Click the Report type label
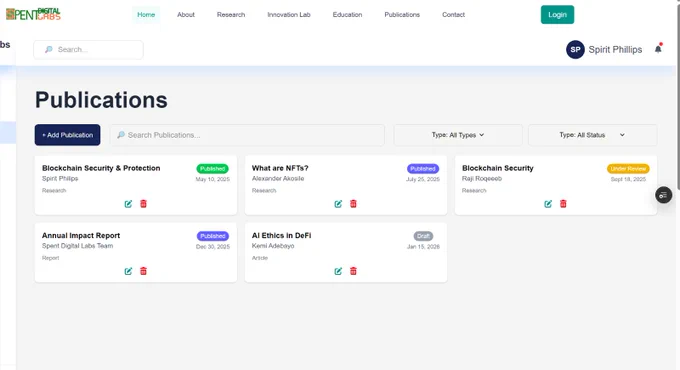Screen dimensions: 680x370 pyautogui.click(x=50, y=258)
